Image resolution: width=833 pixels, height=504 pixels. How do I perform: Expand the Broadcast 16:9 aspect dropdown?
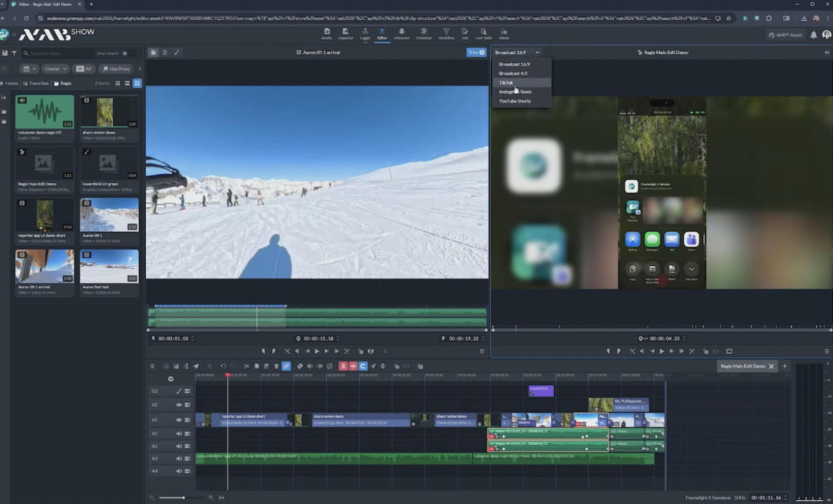517,52
